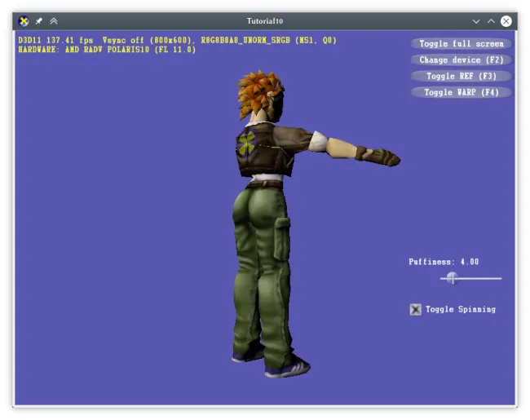Click the Tutorial10 window title

(265, 21)
